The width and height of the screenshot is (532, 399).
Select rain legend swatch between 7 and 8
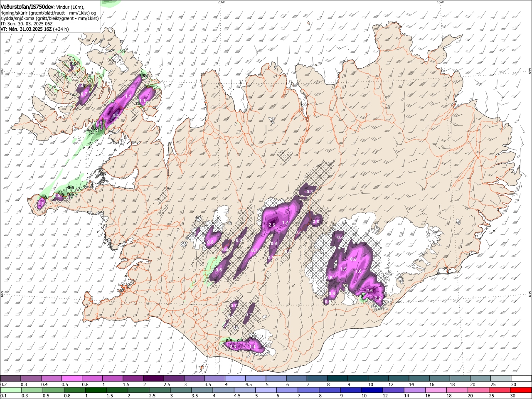pyautogui.click(x=308, y=390)
